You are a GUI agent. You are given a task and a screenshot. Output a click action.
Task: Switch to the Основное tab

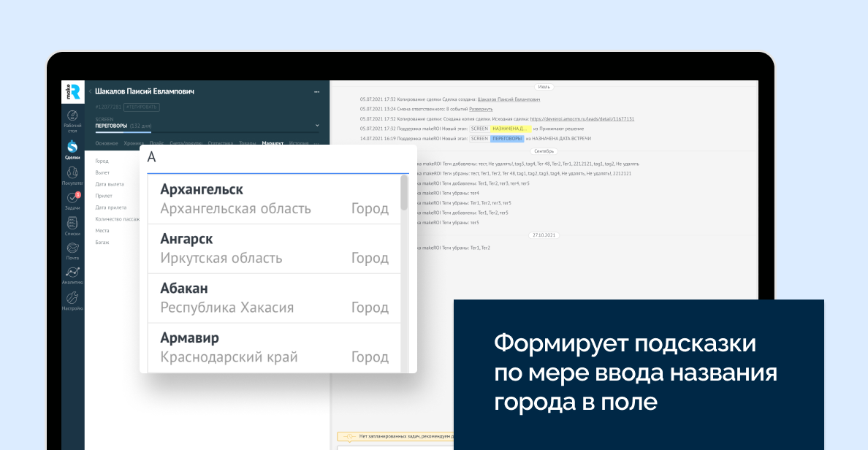[x=106, y=142]
